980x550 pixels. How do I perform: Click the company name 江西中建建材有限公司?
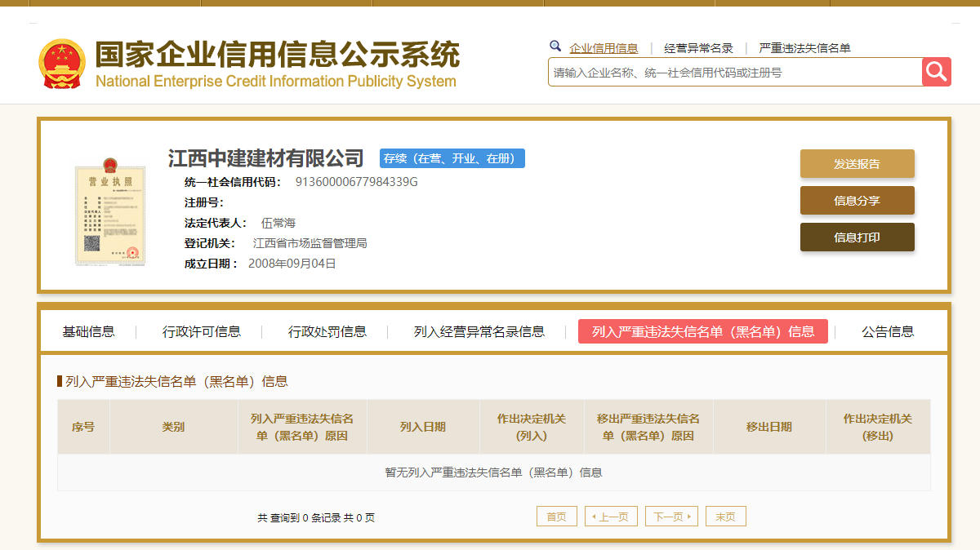pos(266,157)
